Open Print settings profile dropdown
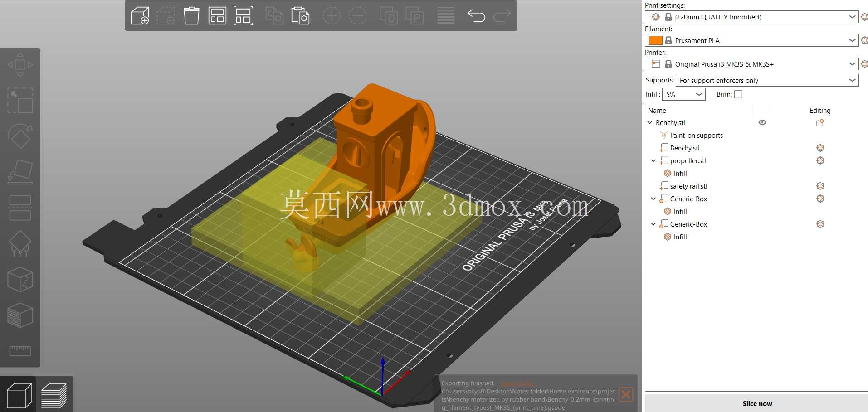This screenshot has height=412, width=868. [x=751, y=17]
